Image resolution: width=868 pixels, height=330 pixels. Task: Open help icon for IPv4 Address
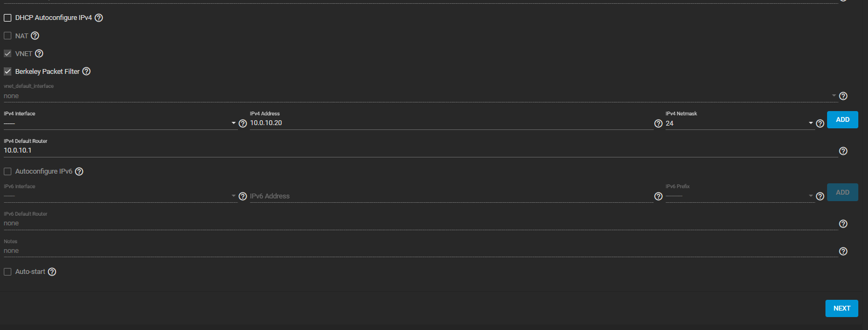click(x=658, y=123)
